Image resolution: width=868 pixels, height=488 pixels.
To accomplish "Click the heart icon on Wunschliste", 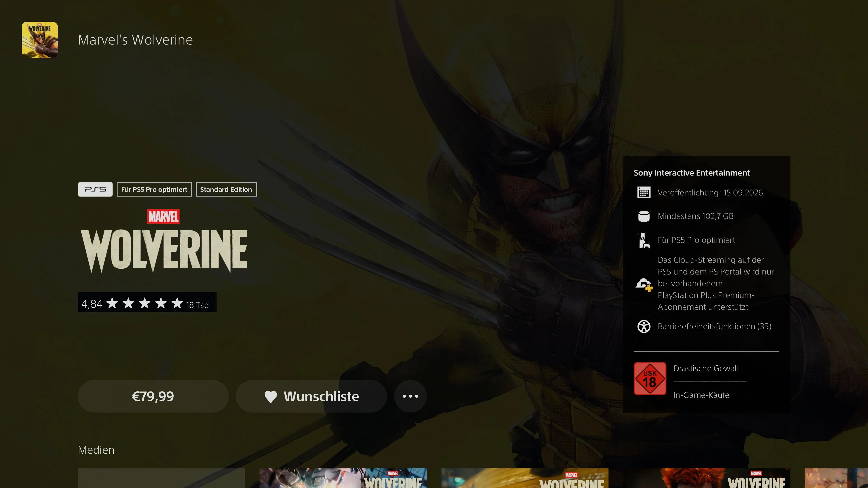I will click(271, 397).
